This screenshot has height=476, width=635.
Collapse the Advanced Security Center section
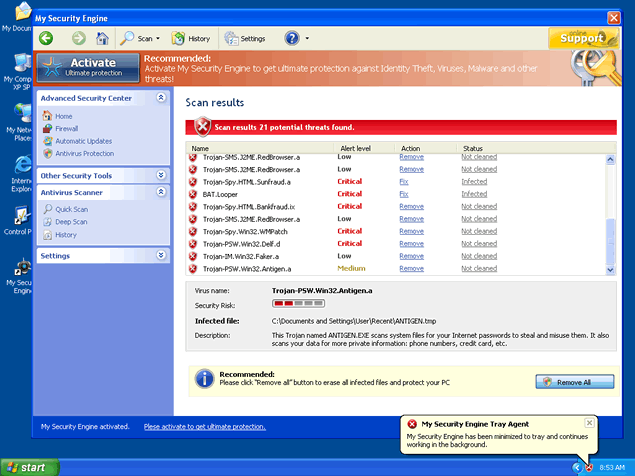click(161, 98)
